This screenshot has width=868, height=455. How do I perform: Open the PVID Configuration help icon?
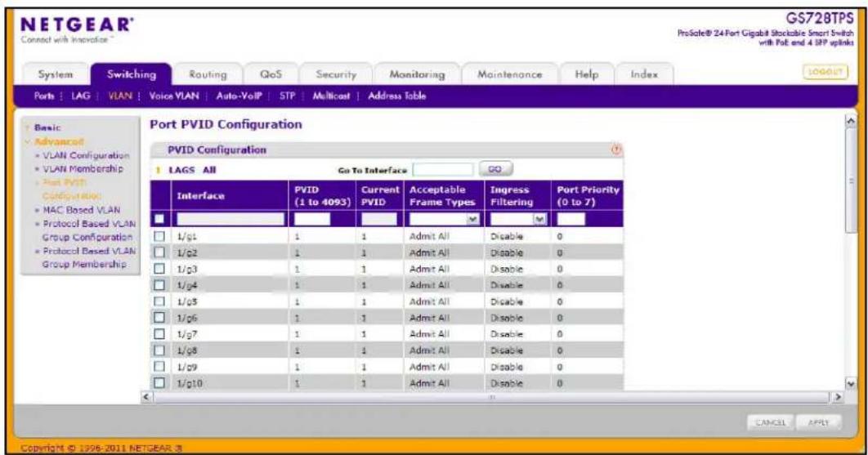click(616, 150)
